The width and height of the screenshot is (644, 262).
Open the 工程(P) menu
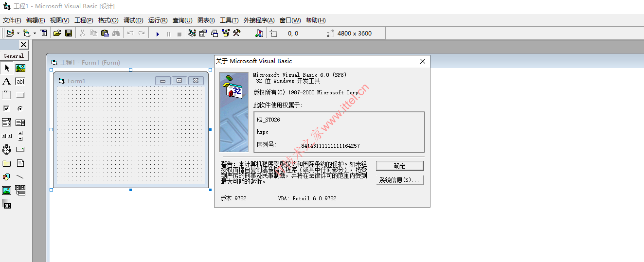[84, 20]
